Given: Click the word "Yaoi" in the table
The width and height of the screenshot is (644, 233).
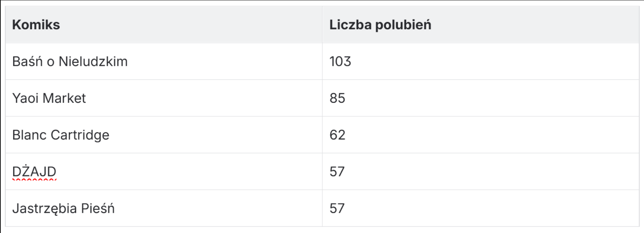Looking at the screenshot, I should pos(25,98).
